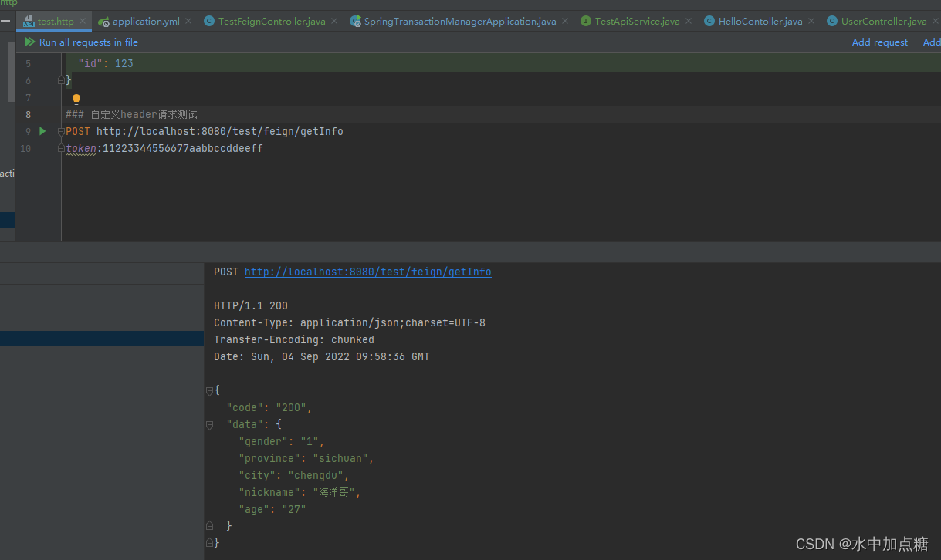
Task: Click the Content-Type response header line
Action: [x=350, y=322]
